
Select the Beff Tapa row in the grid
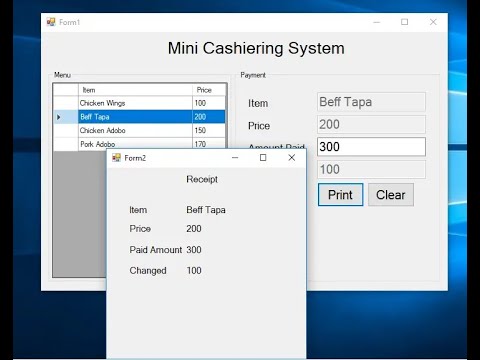pyautogui.click(x=139, y=117)
